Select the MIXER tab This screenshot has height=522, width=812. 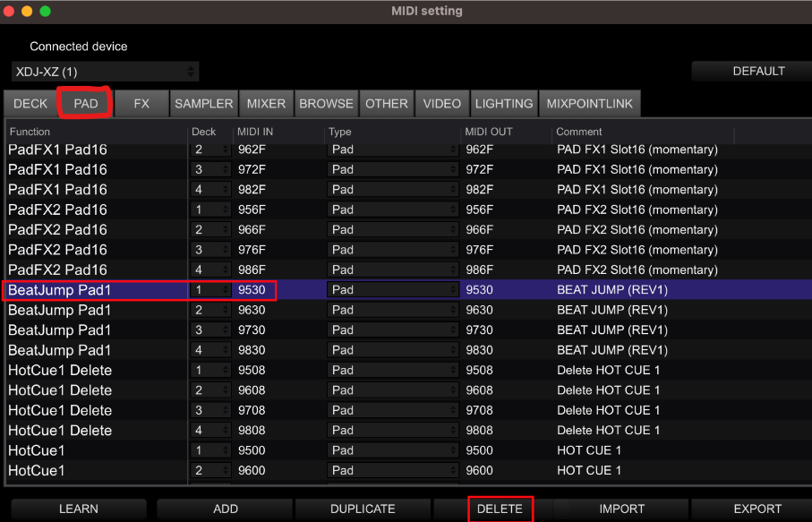coord(265,103)
